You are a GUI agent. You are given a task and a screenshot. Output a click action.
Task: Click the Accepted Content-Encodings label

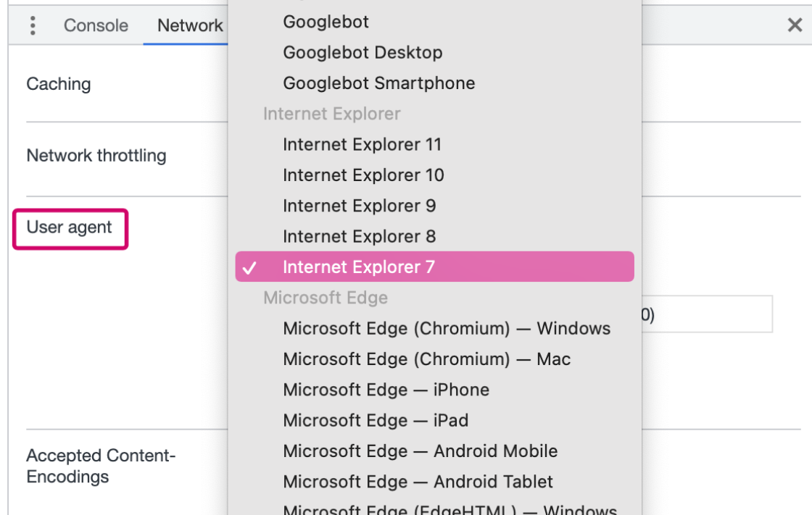(101, 466)
